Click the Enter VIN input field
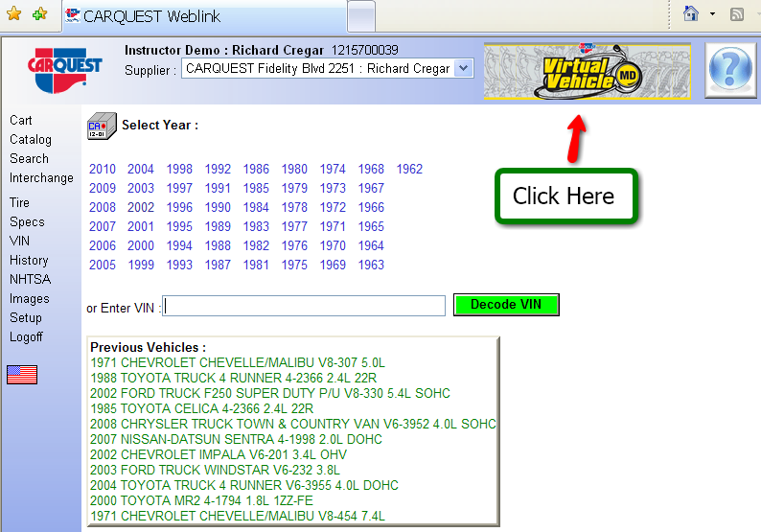 point(304,306)
